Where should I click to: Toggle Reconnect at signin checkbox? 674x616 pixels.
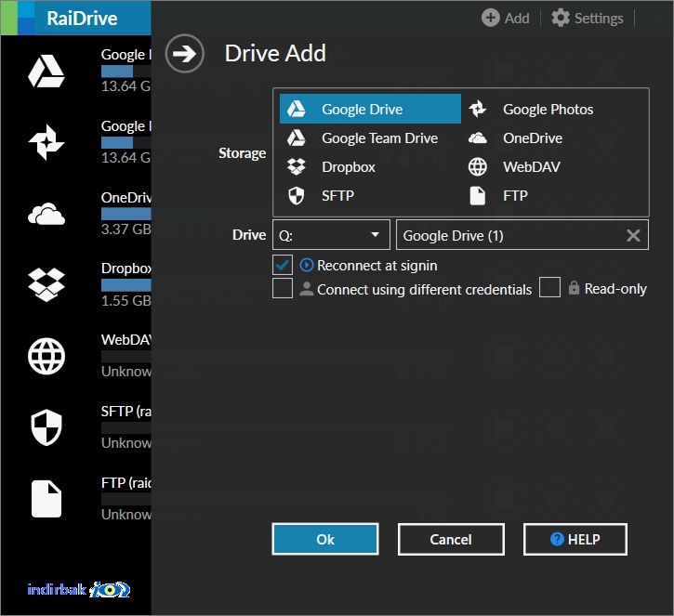tap(283, 265)
